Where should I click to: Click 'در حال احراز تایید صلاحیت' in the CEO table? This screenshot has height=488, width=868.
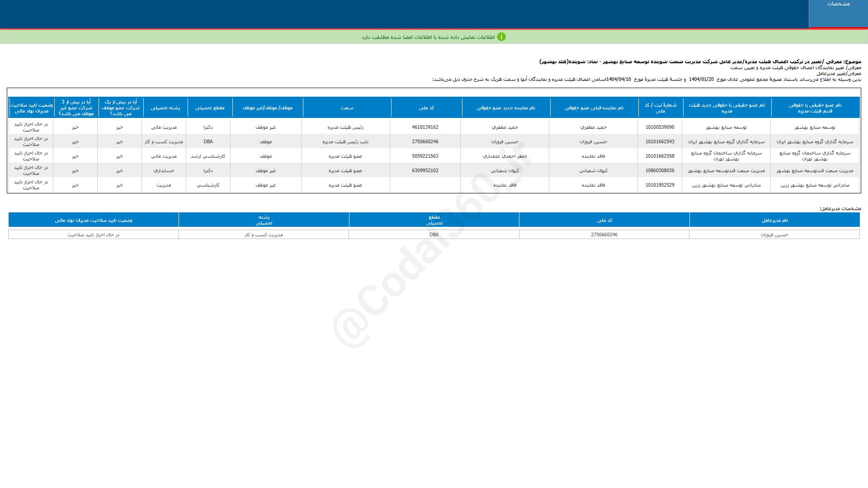94,235
